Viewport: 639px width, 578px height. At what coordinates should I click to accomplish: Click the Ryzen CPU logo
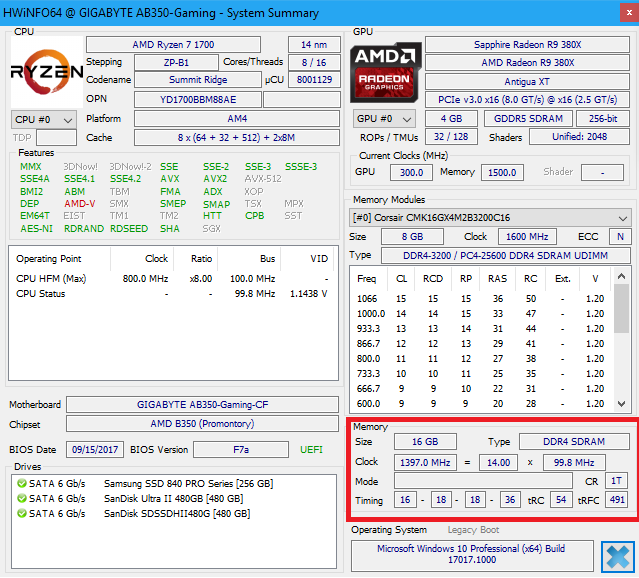[46, 72]
